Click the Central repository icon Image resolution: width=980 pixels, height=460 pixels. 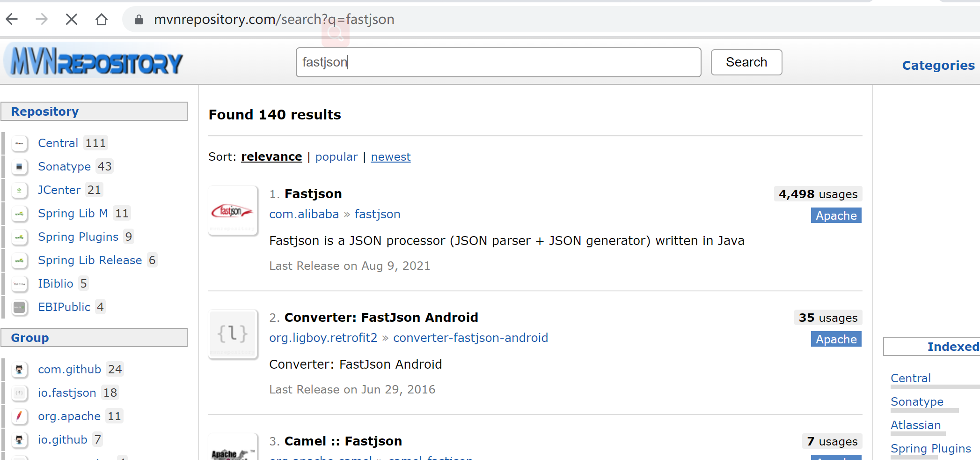point(19,143)
